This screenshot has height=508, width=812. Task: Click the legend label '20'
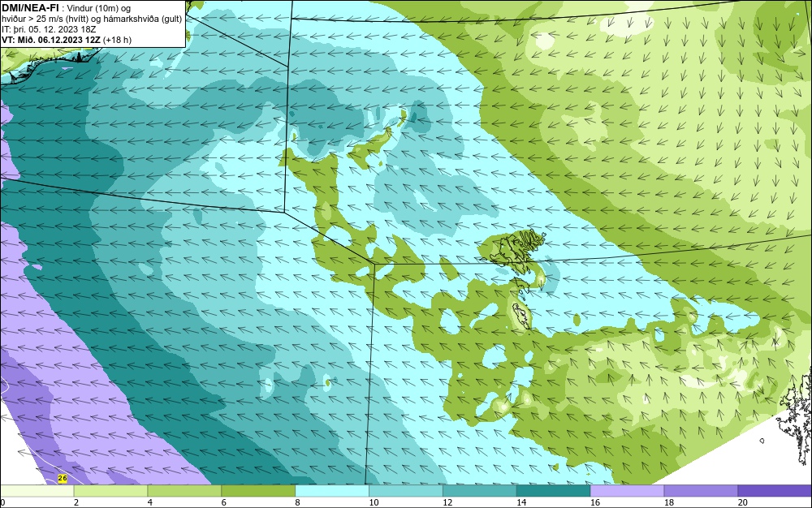point(743,502)
